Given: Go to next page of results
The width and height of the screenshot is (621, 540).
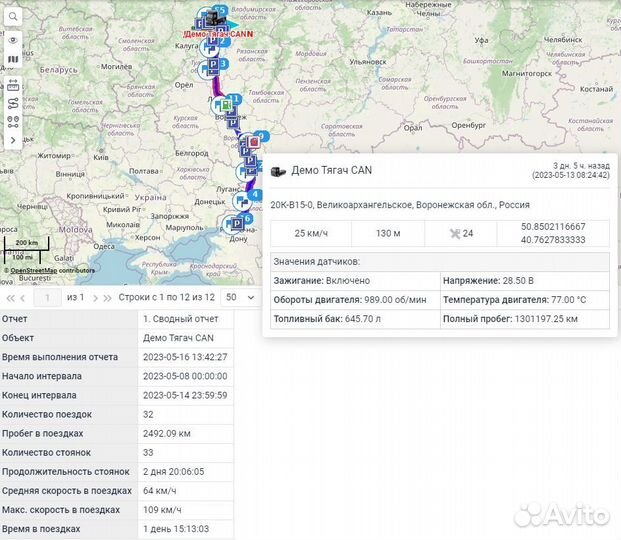Looking at the screenshot, I should coord(95,298).
